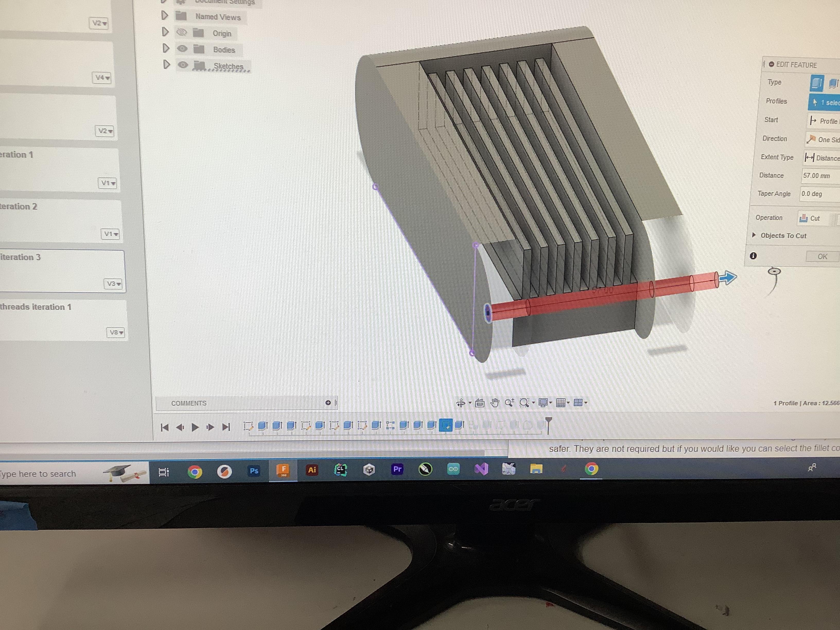Select the Orbit navigation tool
The width and height of the screenshot is (840, 630).
point(460,403)
